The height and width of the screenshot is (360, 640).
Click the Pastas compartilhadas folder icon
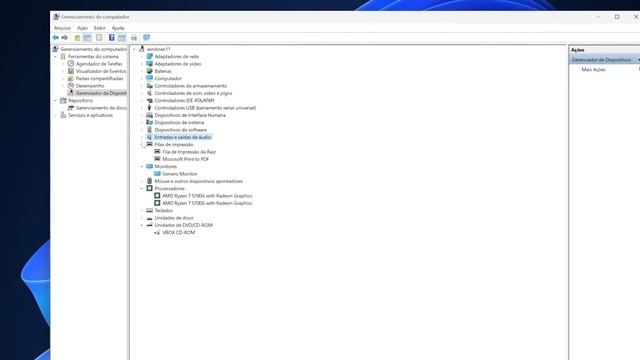71,78
